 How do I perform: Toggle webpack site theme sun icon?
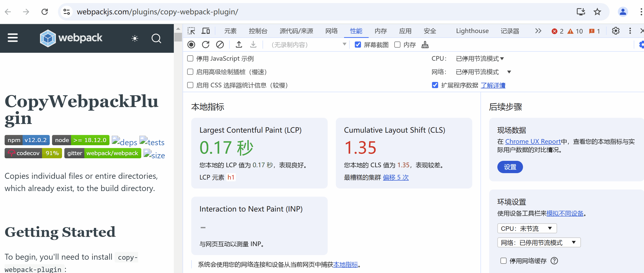(x=135, y=38)
